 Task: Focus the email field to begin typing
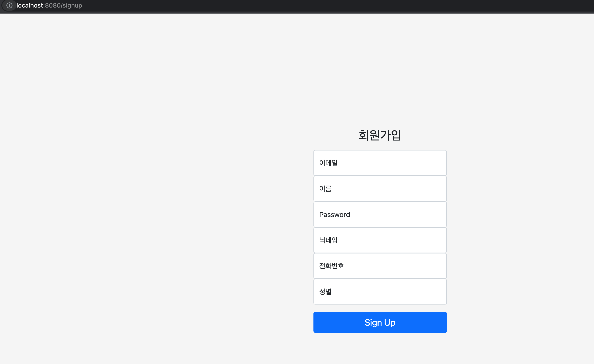coord(380,163)
